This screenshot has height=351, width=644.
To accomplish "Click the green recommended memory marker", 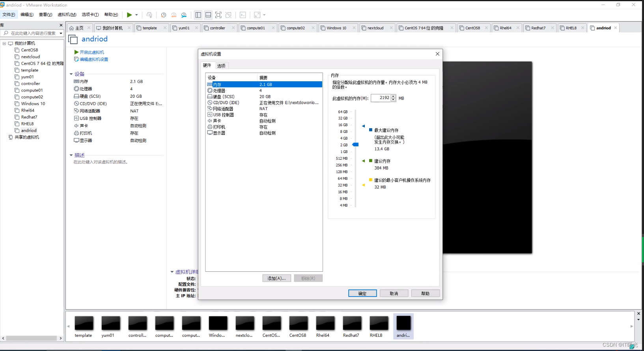I will pos(363,161).
